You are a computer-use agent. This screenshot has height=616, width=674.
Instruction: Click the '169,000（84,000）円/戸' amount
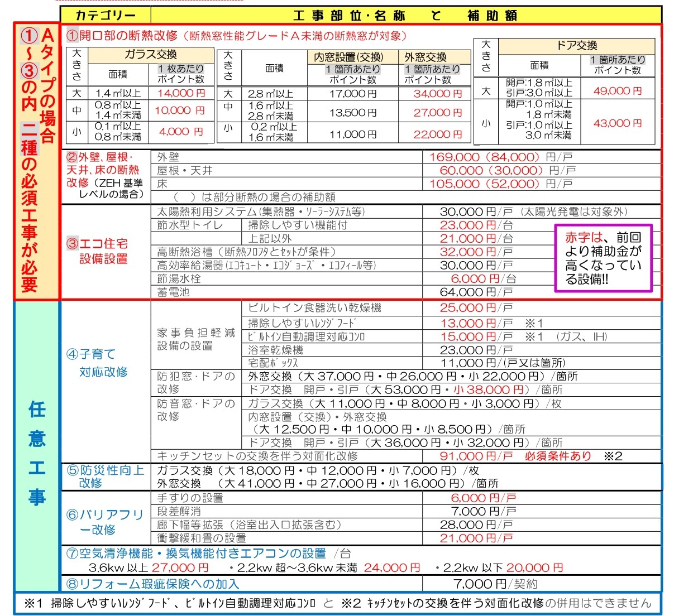(501, 157)
